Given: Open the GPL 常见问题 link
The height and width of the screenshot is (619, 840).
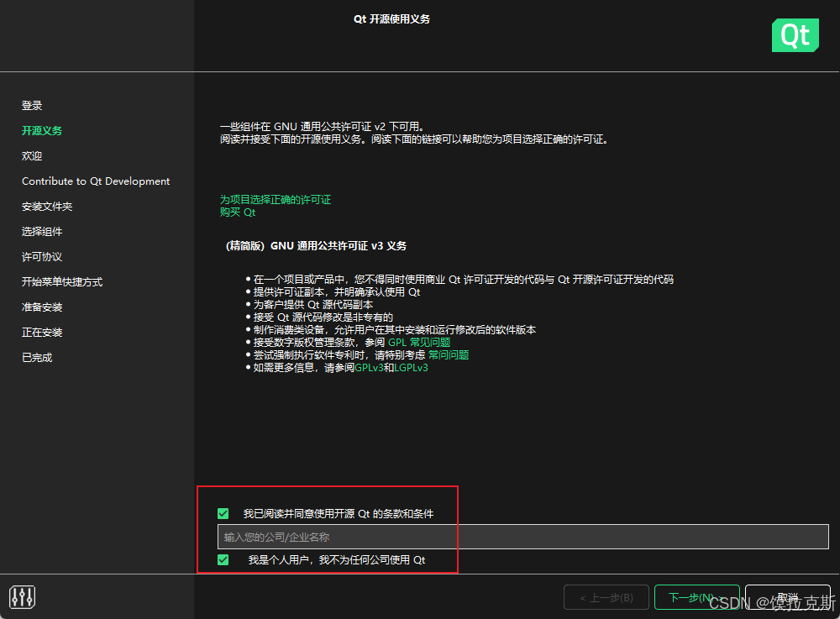Looking at the screenshot, I should 419,342.
